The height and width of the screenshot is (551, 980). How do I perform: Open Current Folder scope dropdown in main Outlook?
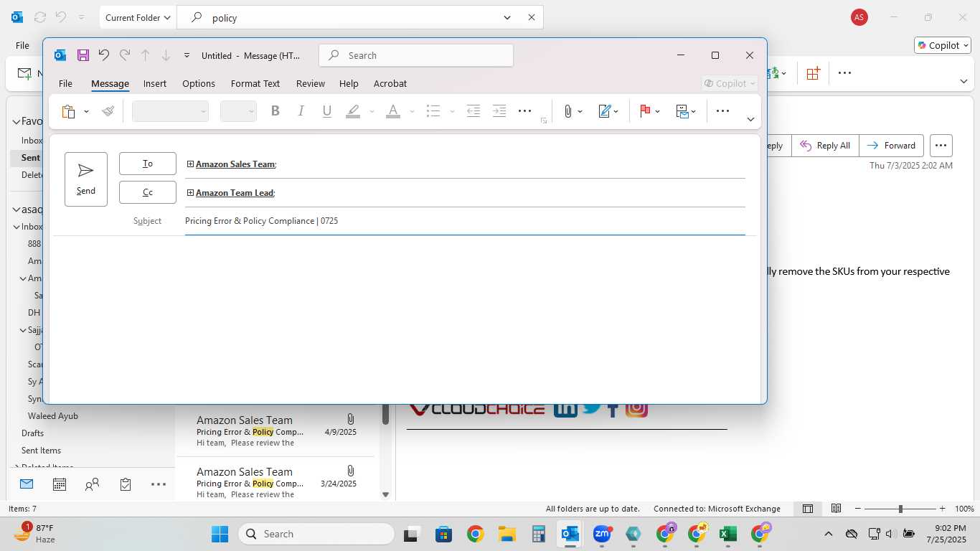[x=138, y=17]
